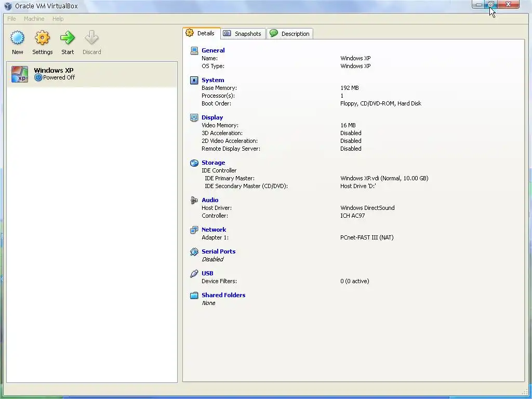
Task: Open Settings via the gear icon
Action: coord(43,37)
